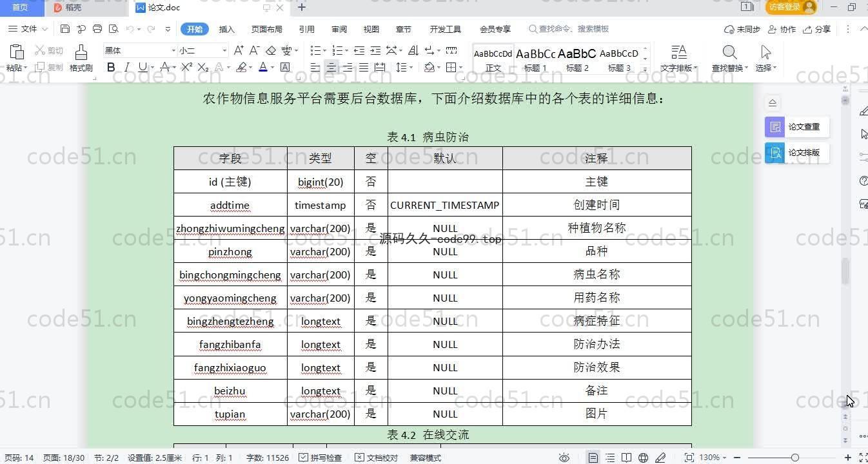Open the font size dropdown (小二)
The image size is (868, 464).
tap(224, 50)
